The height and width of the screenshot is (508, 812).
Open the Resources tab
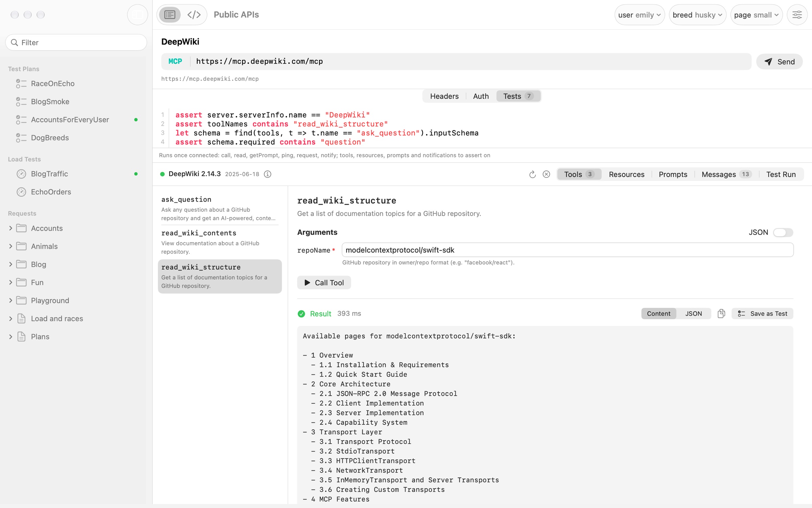(627, 174)
